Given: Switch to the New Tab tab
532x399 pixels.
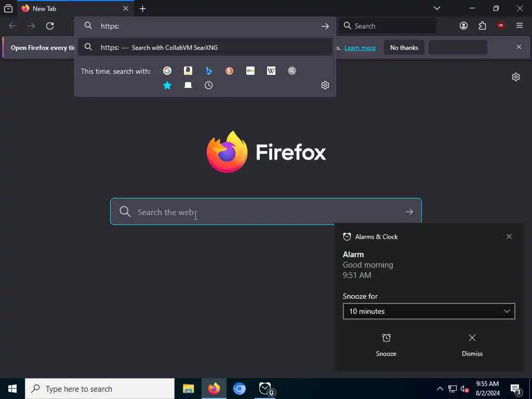Looking at the screenshot, I should point(75,8).
